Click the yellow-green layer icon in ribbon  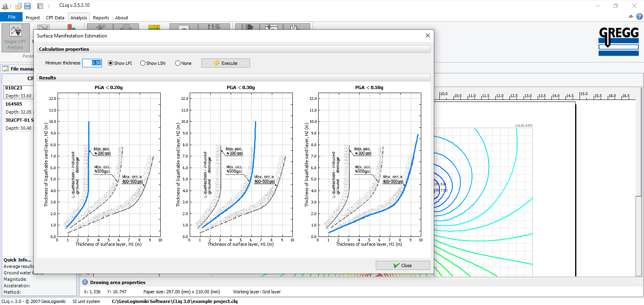[154, 27]
